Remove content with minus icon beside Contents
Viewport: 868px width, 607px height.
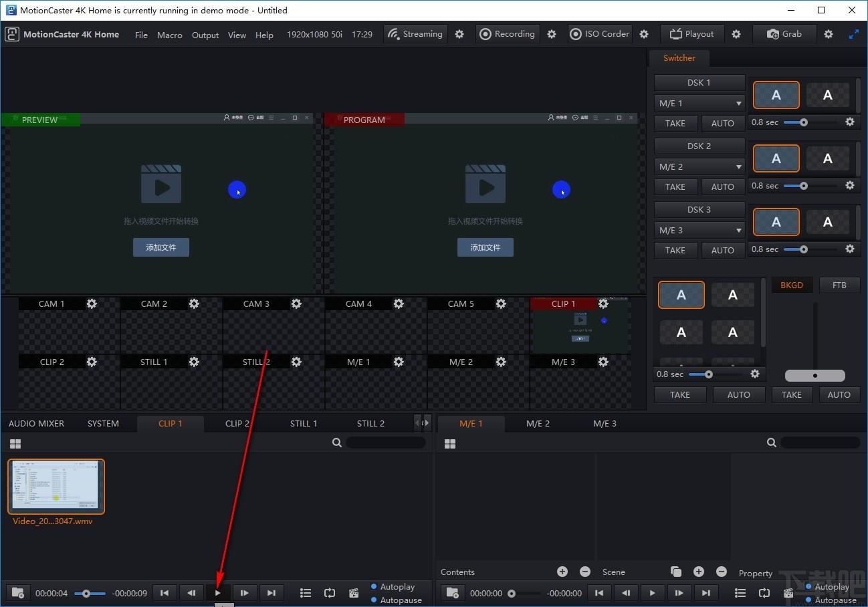coord(585,572)
